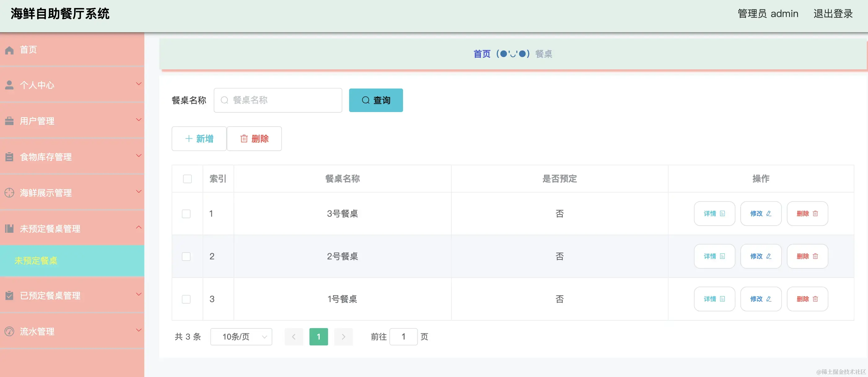Click the crosshair icon beside 海鲜展示管理
This screenshot has width=868, height=377.
9,193
